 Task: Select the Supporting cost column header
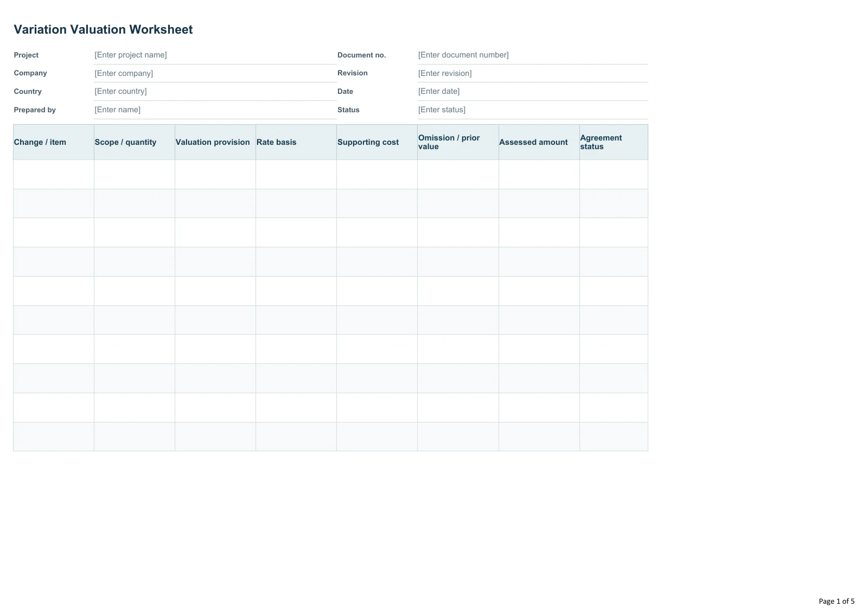[377, 142]
